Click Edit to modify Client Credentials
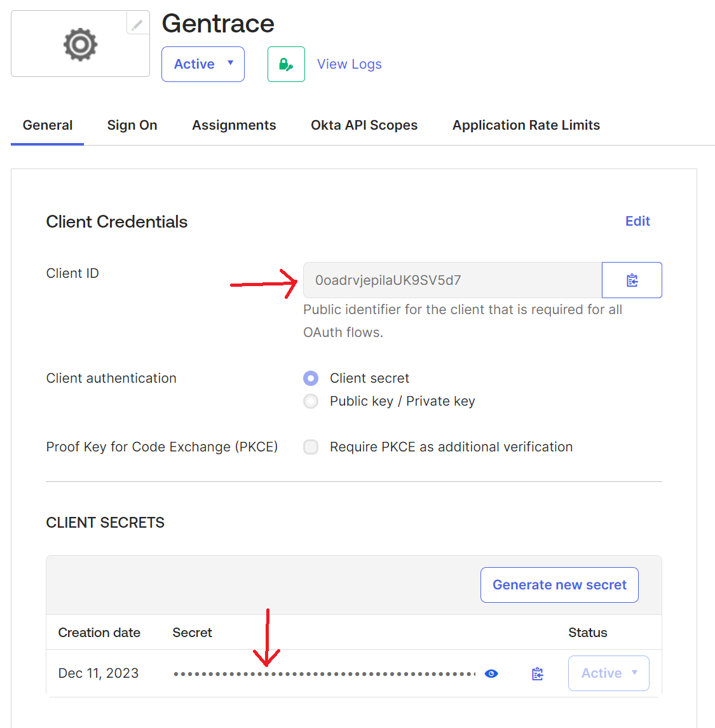The width and height of the screenshot is (715, 728). [637, 221]
